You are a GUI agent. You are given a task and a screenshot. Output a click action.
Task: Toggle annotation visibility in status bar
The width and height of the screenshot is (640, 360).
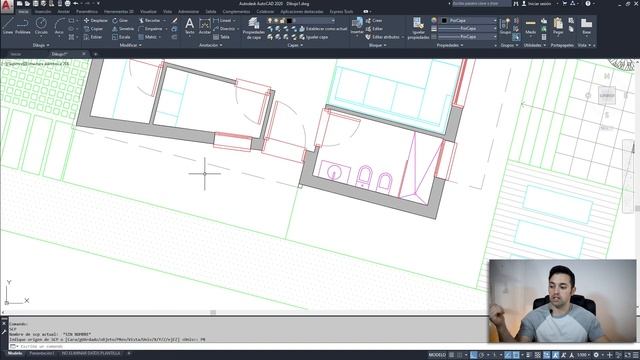pos(556,355)
